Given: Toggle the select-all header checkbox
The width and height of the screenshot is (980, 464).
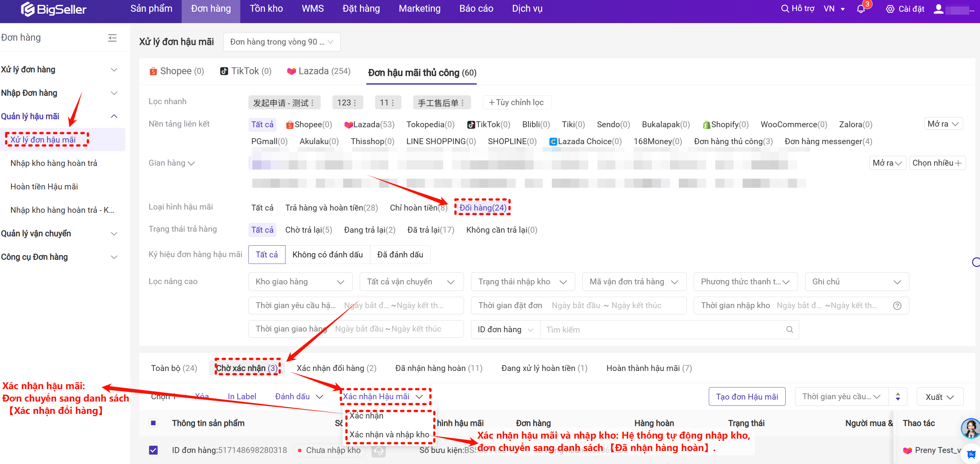Looking at the screenshot, I should (153, 423).
